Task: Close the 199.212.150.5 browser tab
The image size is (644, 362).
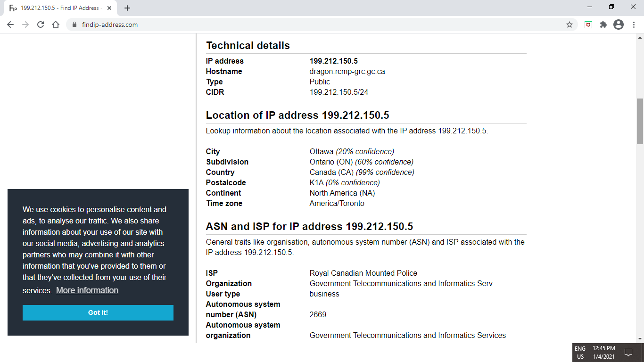Action: click(109, 8)
